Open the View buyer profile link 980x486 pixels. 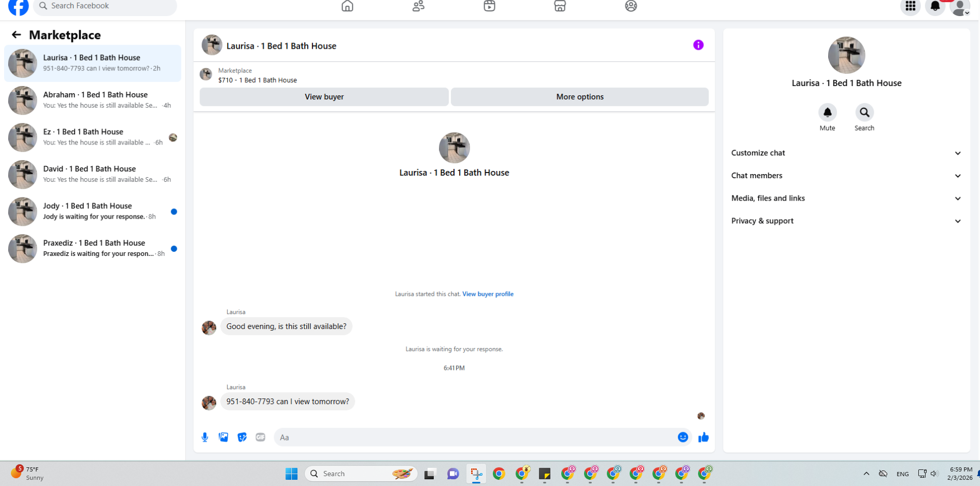[x=488, y=294]
